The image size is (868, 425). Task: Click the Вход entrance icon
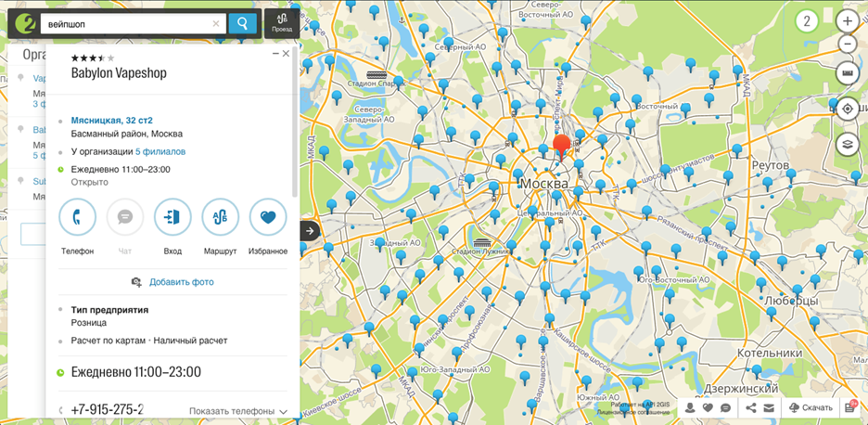pos(172,217)
